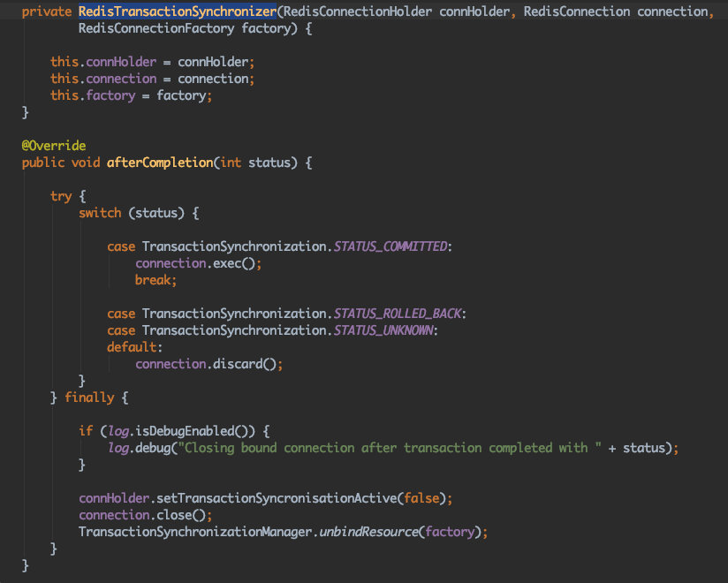Click the this.connHolder field assignment

point(152,62)
